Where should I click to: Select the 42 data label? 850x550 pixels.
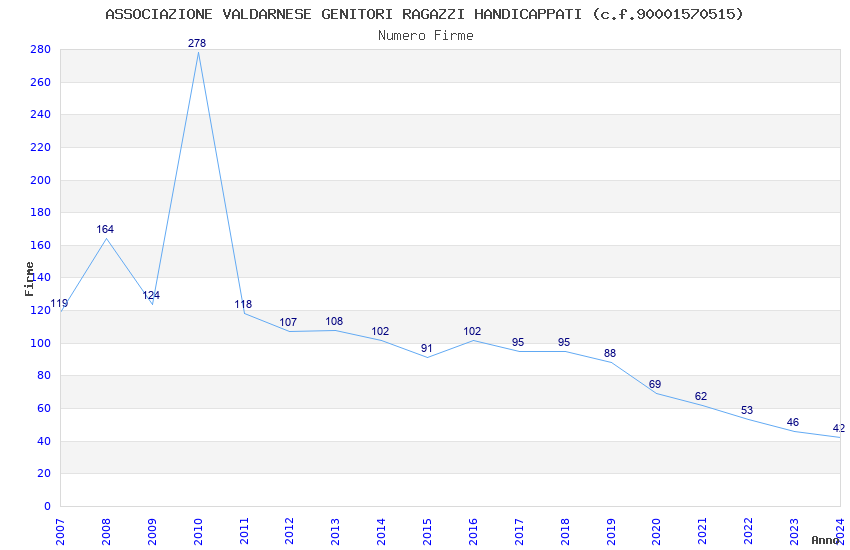[x=839, y=428]
